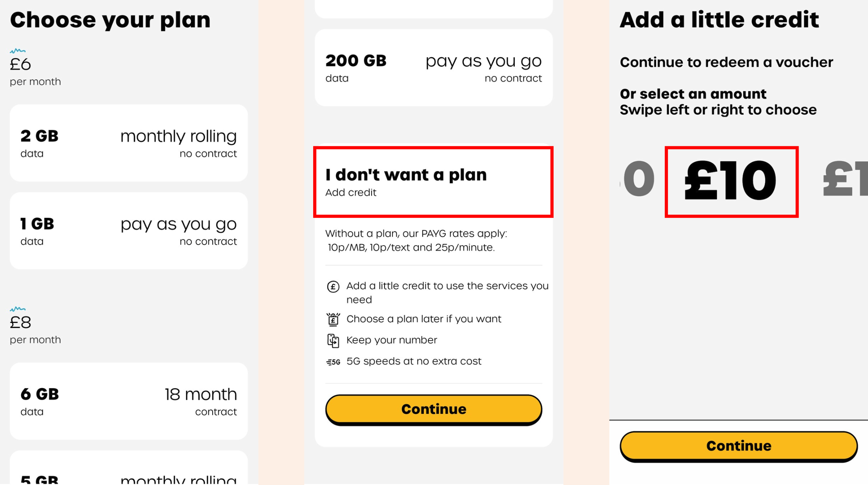This screenshot has height=485, width=868.
Task: Click Continue under the no-plan details
Action: (434, 409)
